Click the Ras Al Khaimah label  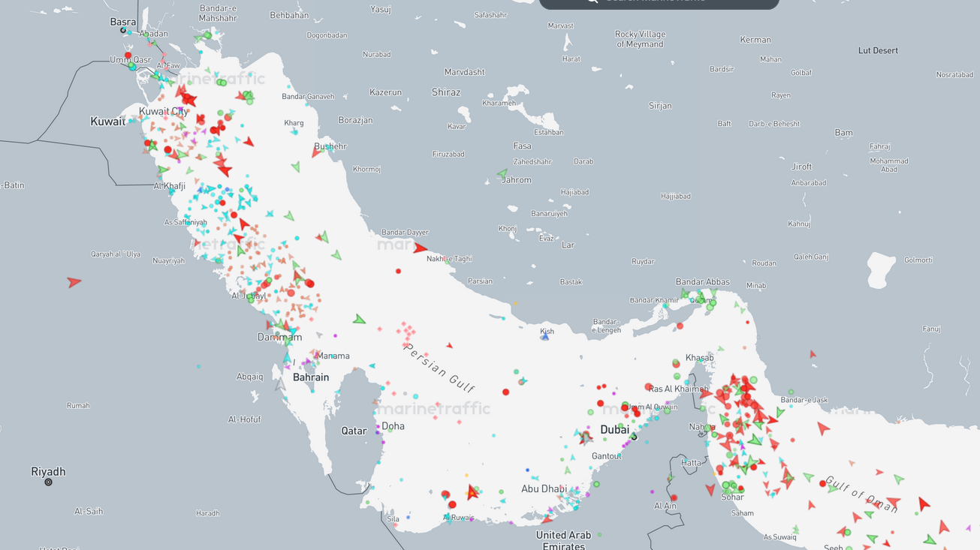(678, 389)
